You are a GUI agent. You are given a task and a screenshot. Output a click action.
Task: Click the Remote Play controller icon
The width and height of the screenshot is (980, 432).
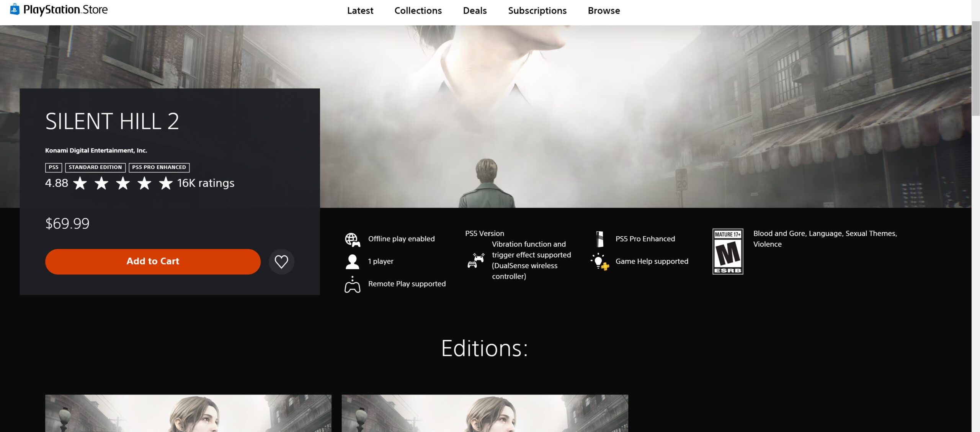(352, 285)
